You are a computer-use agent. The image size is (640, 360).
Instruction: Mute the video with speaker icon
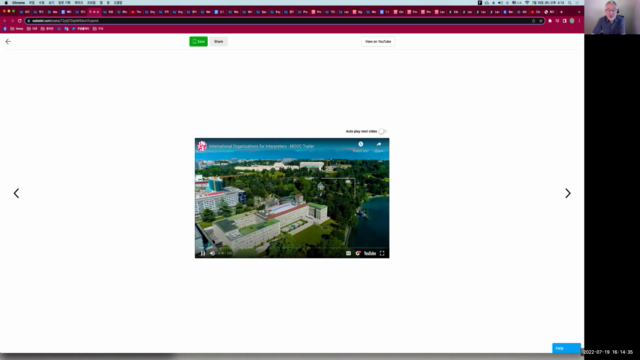212,253
